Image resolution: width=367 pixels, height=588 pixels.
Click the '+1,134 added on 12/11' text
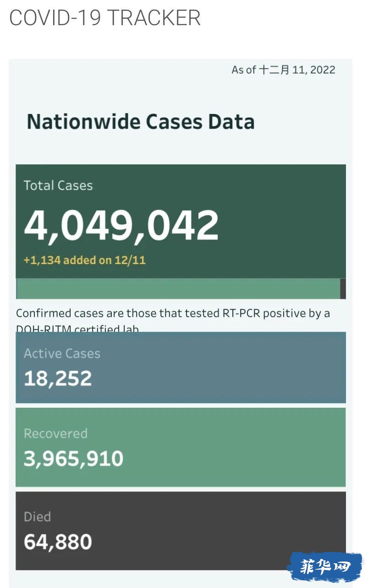pyautogui.click(x=85, y=260)
